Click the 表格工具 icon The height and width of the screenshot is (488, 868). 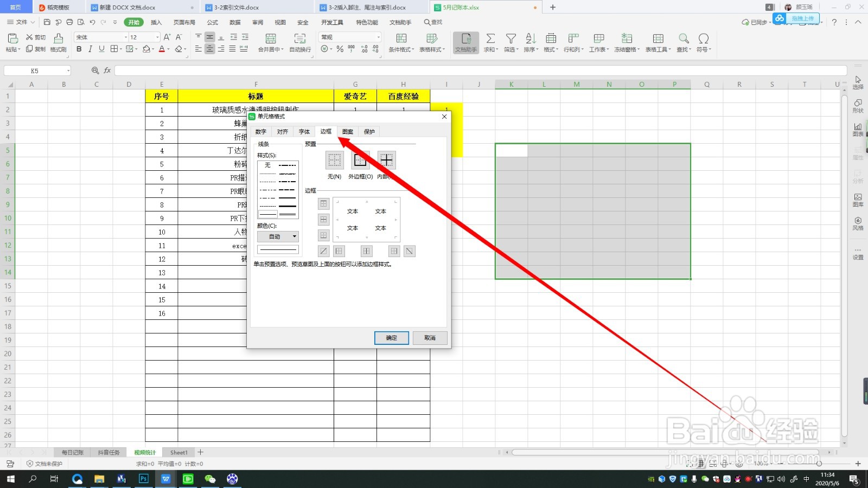(x=658, y=38)
